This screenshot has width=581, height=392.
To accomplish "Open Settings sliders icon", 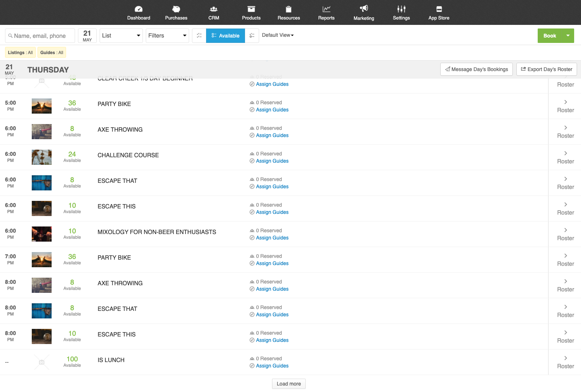I will click(x=401, y=9).
